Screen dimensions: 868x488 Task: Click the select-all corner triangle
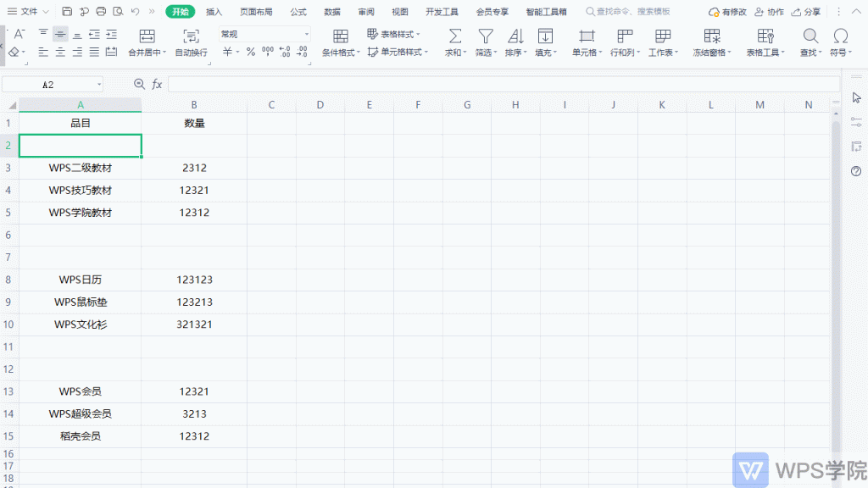coord(12,104)
